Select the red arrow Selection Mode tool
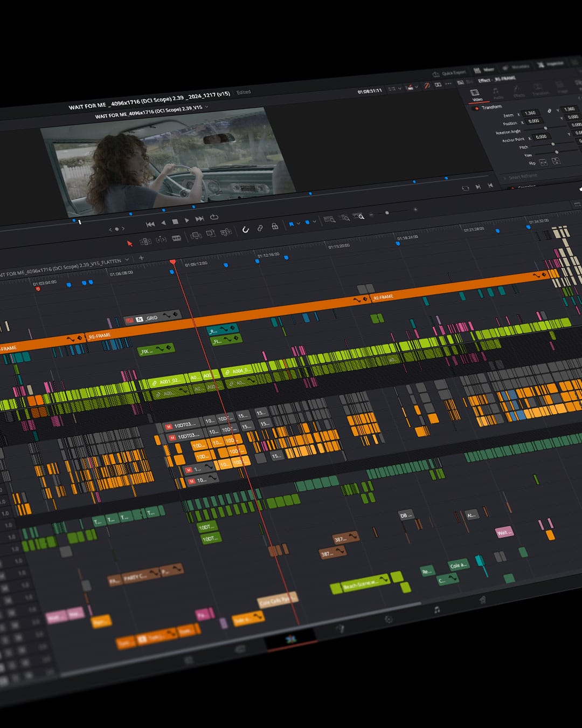This screenshot has height=728, width=582. tap(129, 244)
